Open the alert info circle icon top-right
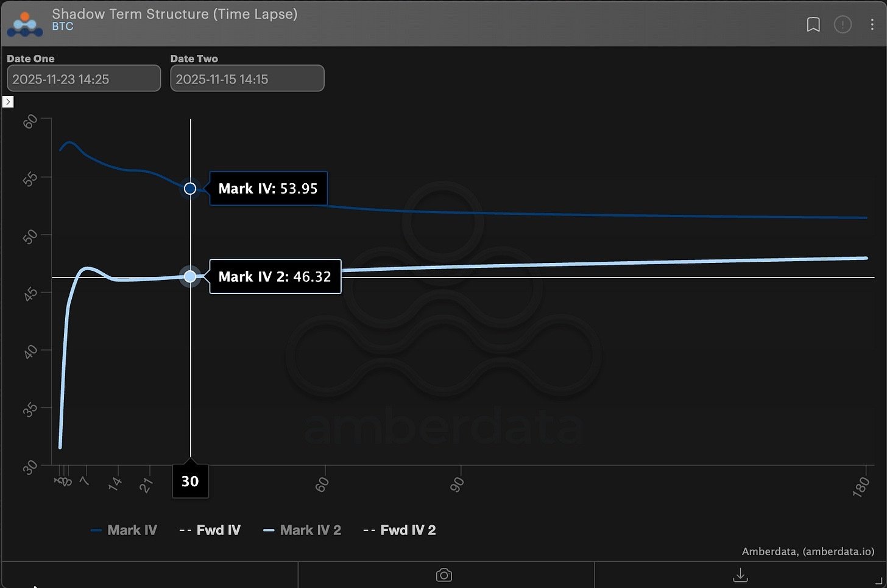Screen dimensions: 887x588 coord(843,24)
